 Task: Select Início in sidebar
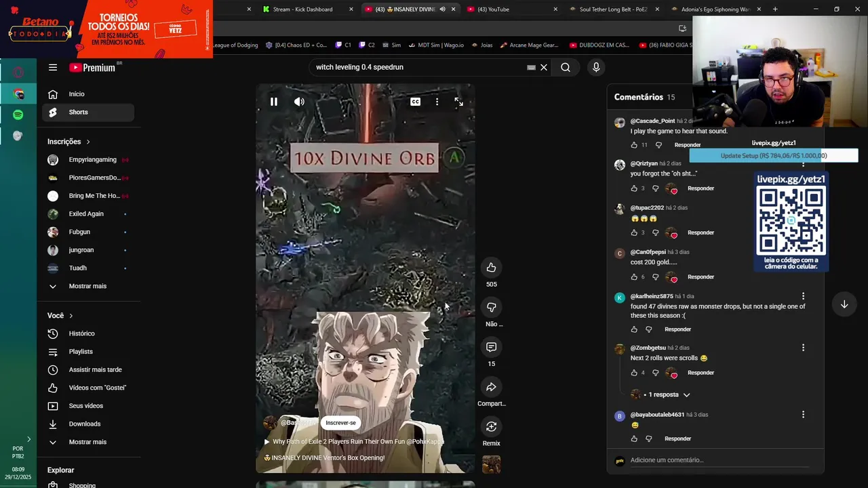point(88,94)
